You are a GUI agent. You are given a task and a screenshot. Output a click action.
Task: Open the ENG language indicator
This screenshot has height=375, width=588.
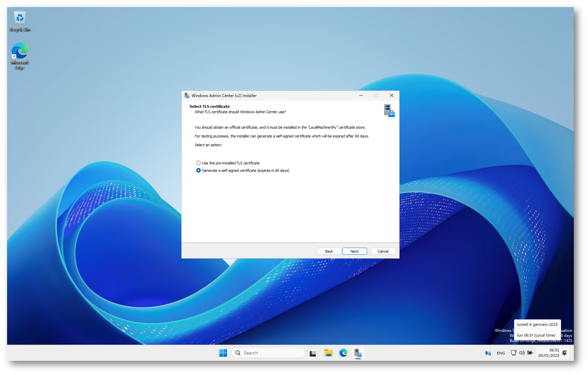501,353
